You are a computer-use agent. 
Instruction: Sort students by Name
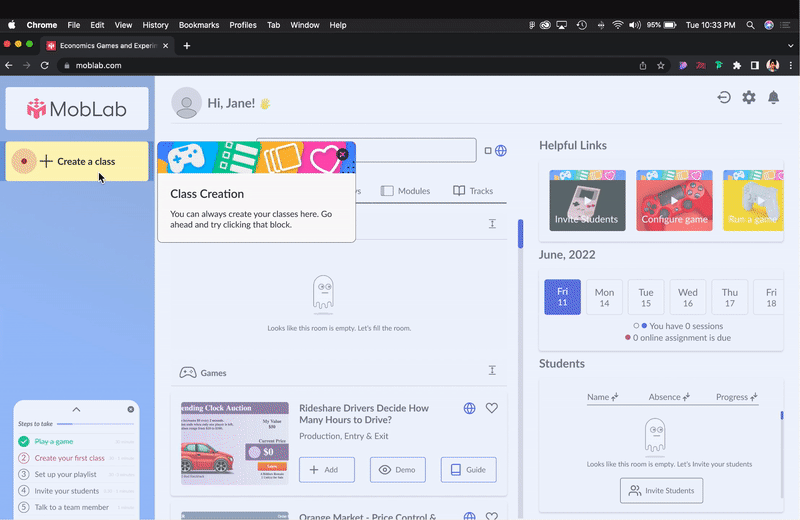click(x=603, y=397)
